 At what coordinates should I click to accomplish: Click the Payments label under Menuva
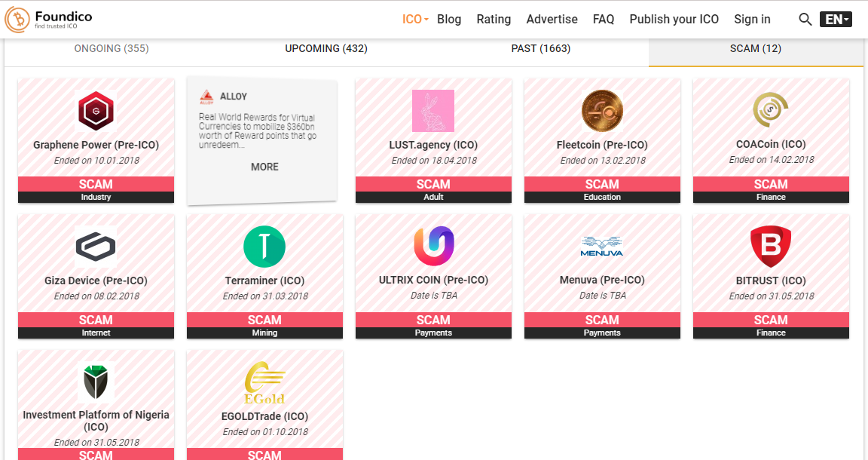pyautogui.click(x=602, y=333)
